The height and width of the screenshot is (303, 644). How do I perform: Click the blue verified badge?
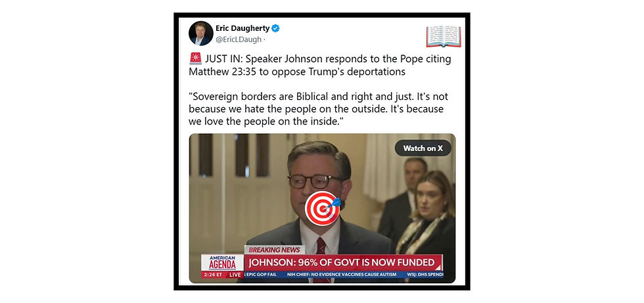point(275,28)
